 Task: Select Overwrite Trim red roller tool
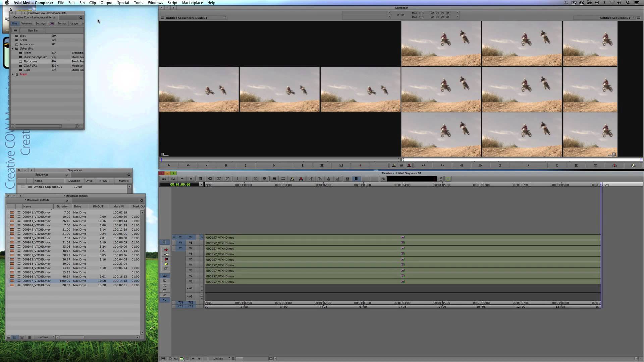[x=166, y=259]
